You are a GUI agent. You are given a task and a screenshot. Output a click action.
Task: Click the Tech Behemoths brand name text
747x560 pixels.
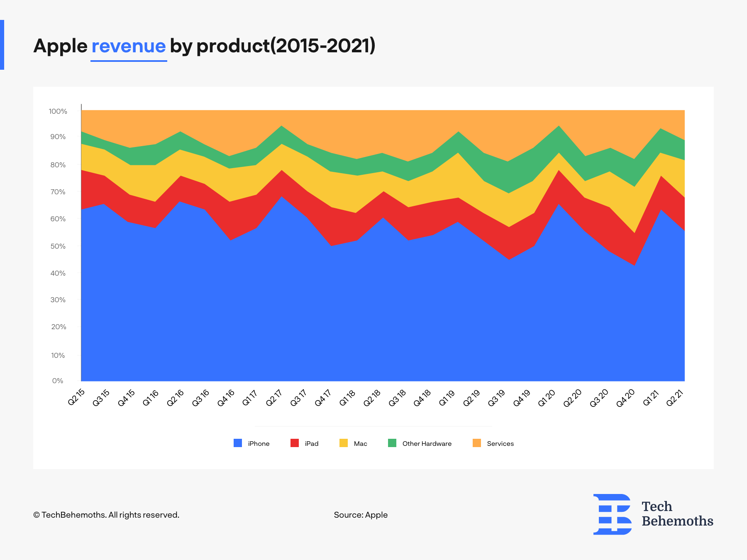click(677, 514)
